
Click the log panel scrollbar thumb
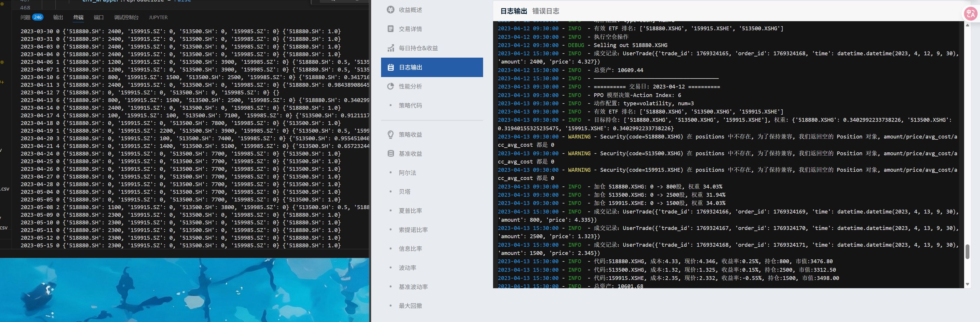click(x=967, y=252)
